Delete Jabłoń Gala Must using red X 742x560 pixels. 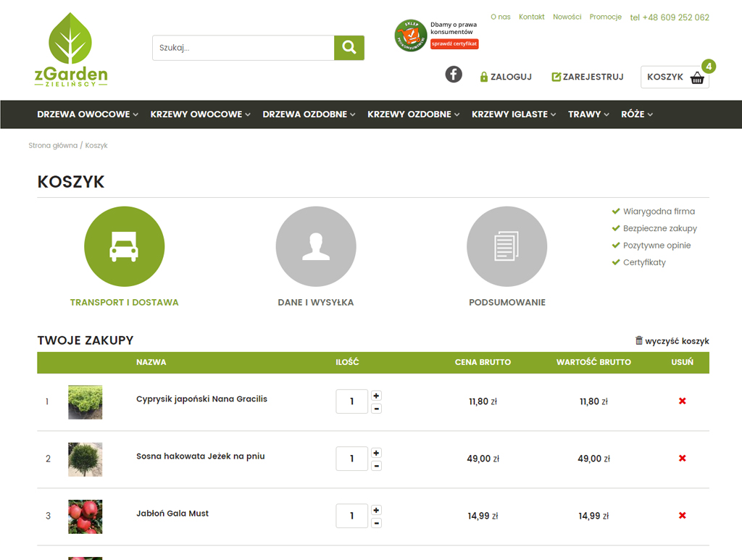tap(682, 516)
